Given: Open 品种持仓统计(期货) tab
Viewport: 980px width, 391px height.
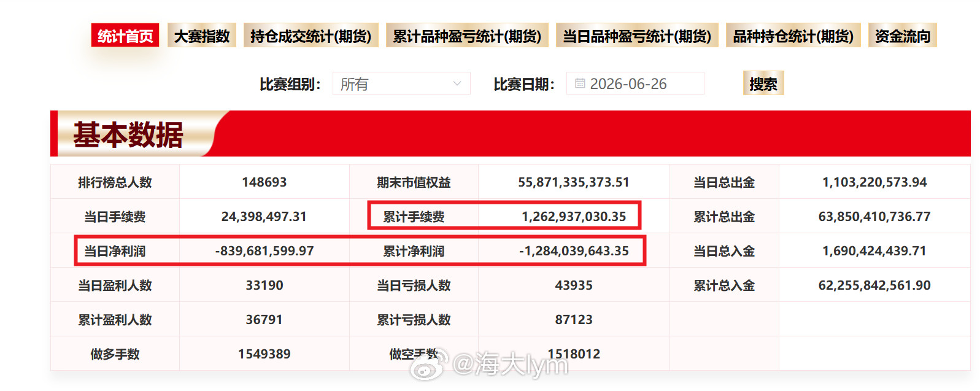Looking at the screenshot, I should [x=793, y=36].
